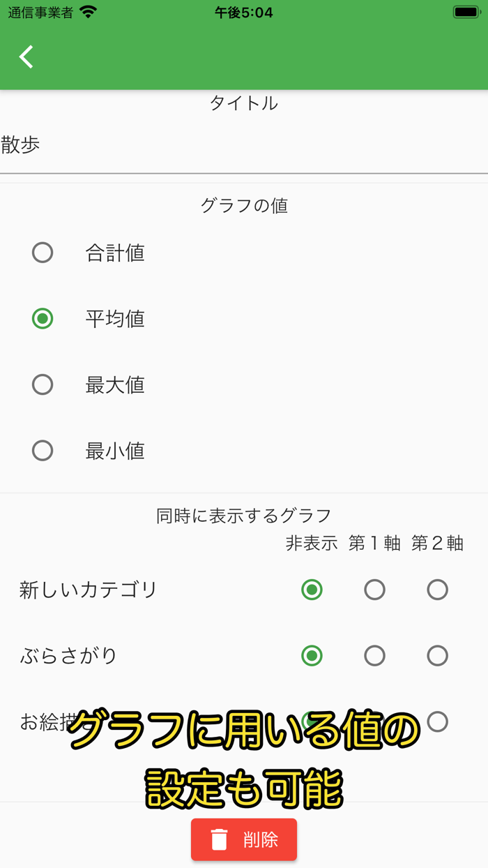Image resolution: width=488 pixels, height=868 pixels.
Task: Set 新しいカテゴリ to 第2軸
Action: point(437,589)
